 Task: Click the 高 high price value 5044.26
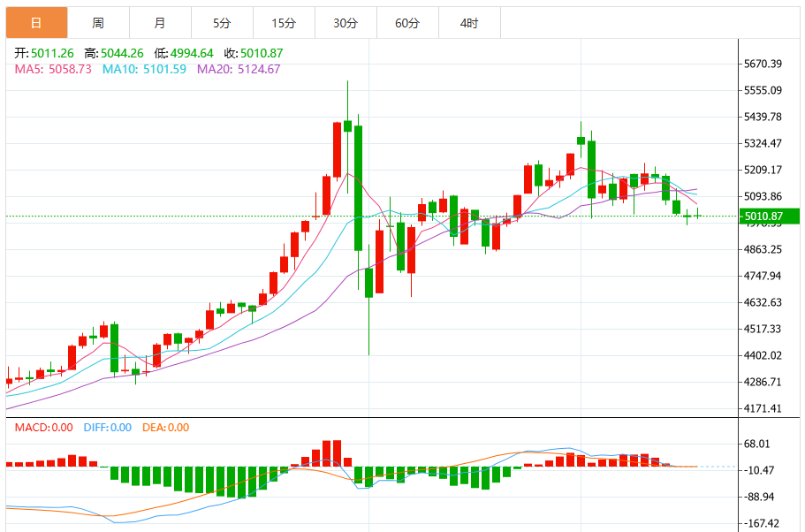pos(122,53)
